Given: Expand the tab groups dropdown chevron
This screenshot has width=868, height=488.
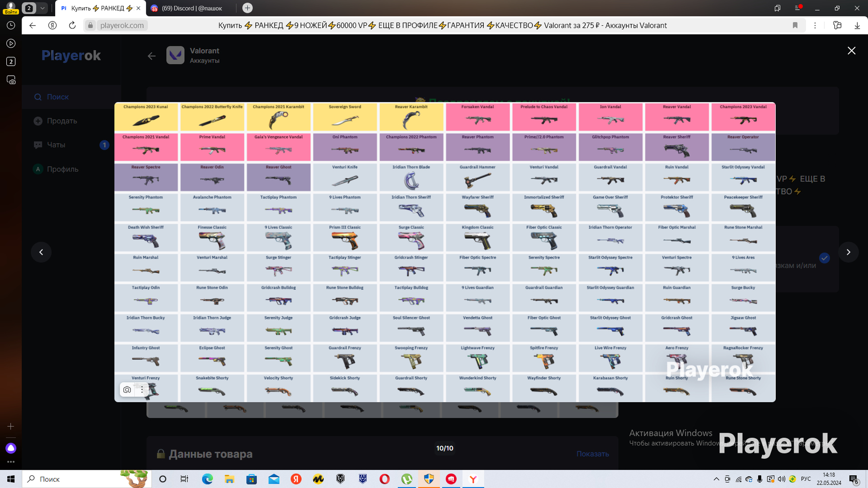Looking at the screenshot, I should [x=42, y=8].
